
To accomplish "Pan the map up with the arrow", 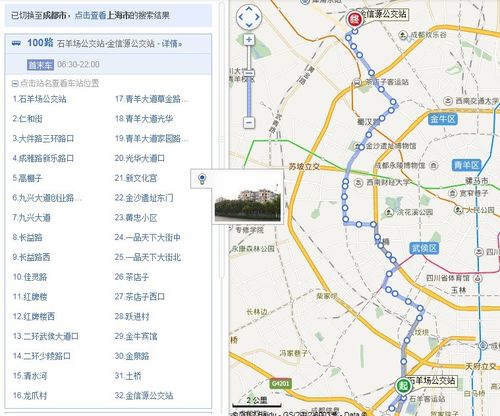I will (249, 9).
